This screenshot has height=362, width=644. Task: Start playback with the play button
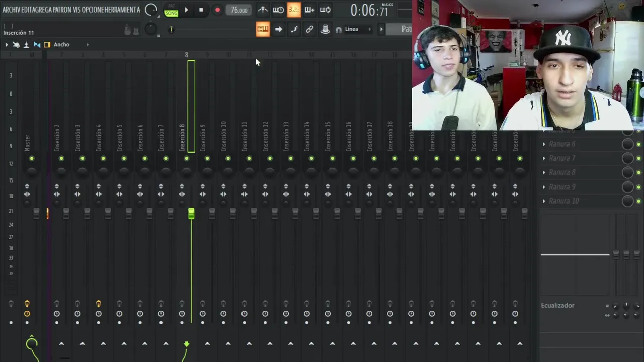(x=186, y=10)
